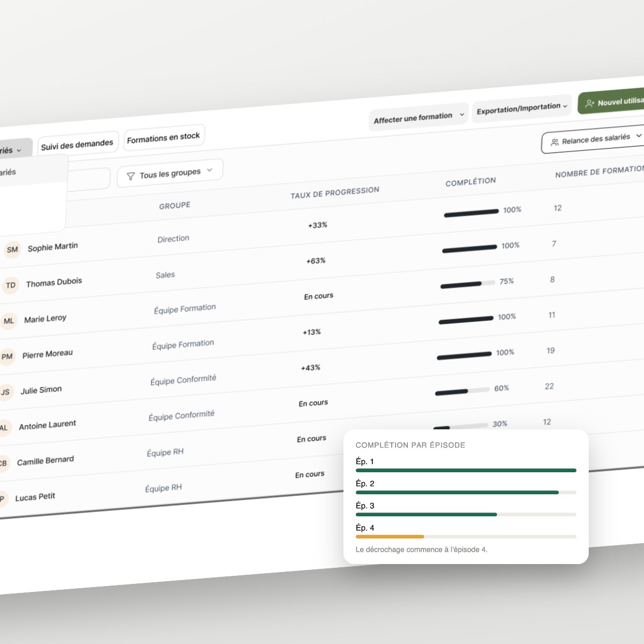644x644 pixels.
Task: Click the GROUPE column header
Action: pyautogui.click(x=174, y=205)
